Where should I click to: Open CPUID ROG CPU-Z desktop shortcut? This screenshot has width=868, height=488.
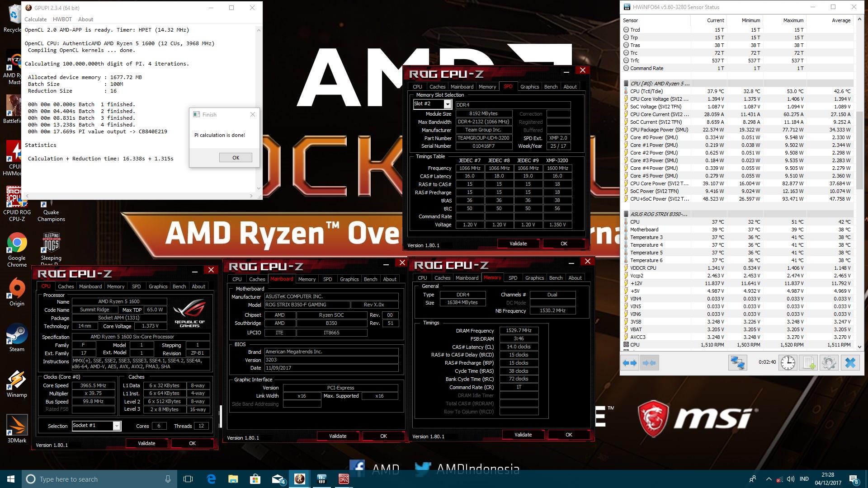[x=17, y=204]
